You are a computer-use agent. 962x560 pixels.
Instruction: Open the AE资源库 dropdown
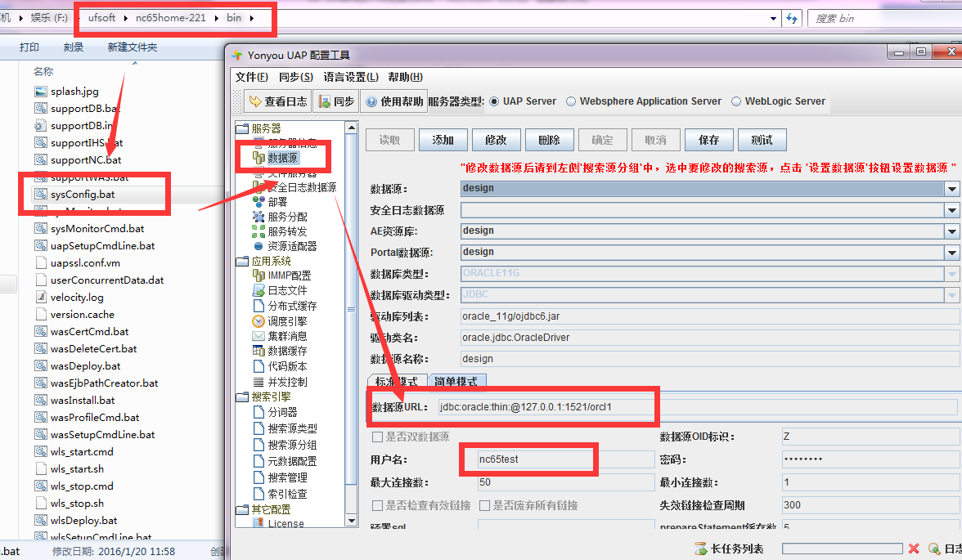click(x=951, y=231)
